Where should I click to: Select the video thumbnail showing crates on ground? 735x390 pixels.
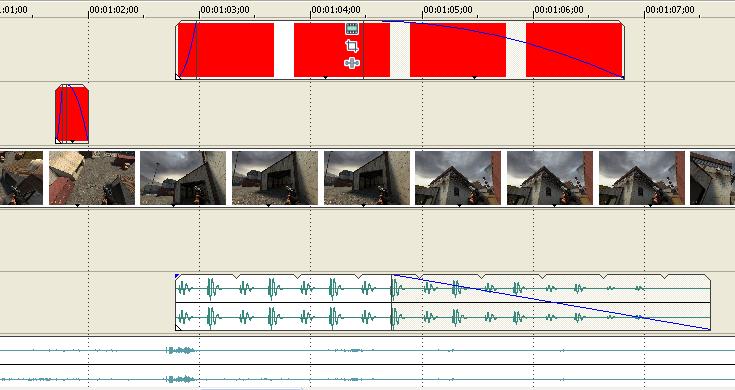92,178
